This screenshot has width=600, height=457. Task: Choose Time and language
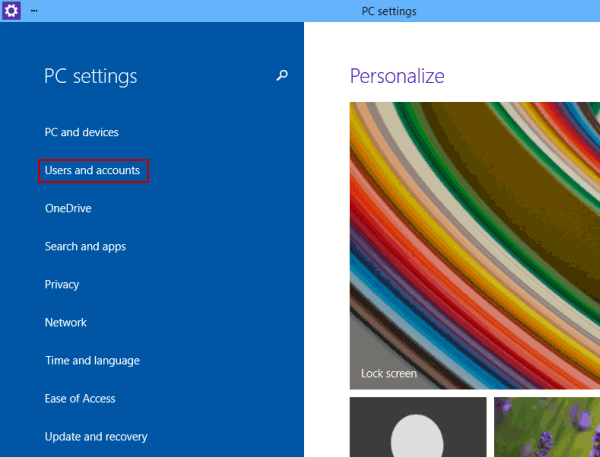click(x=92, y=361)
